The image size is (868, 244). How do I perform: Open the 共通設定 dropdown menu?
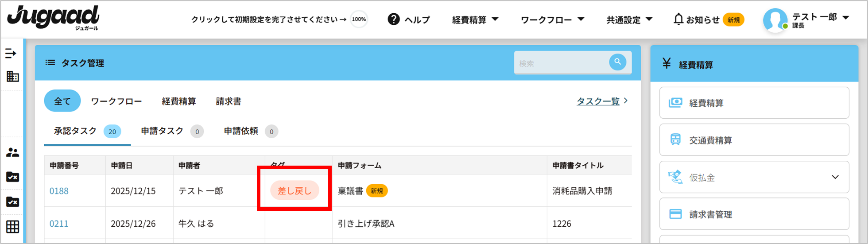tap(629, 20)
